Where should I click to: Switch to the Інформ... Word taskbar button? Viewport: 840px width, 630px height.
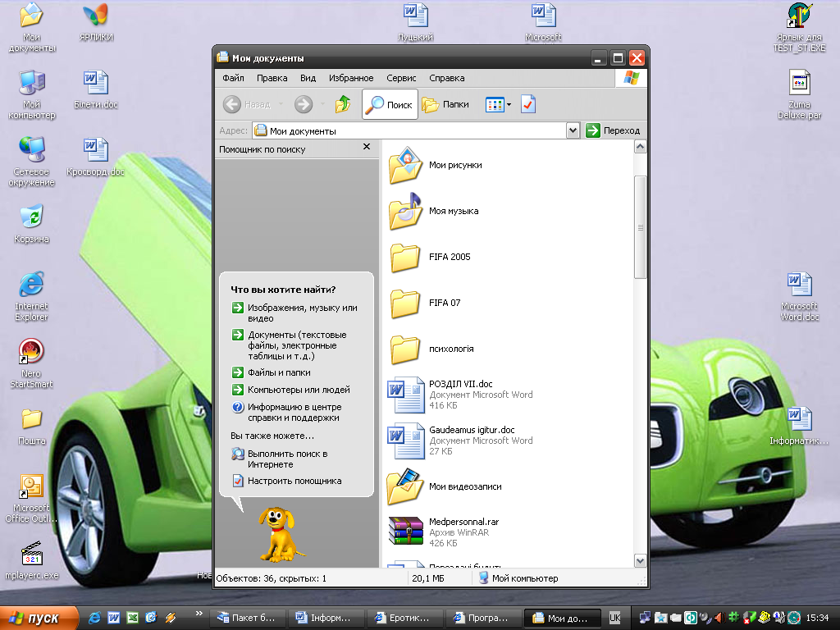click(325, 618)
